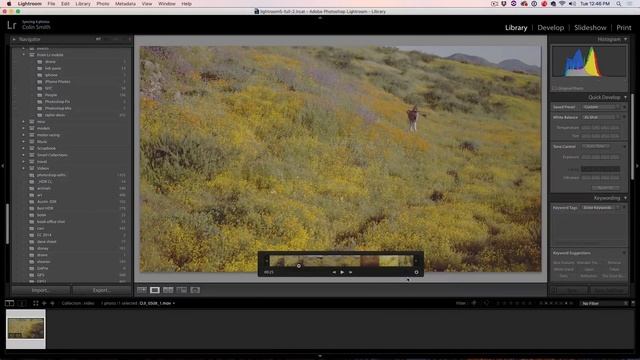Select the Photoshop Fix collection

point(58,102)
